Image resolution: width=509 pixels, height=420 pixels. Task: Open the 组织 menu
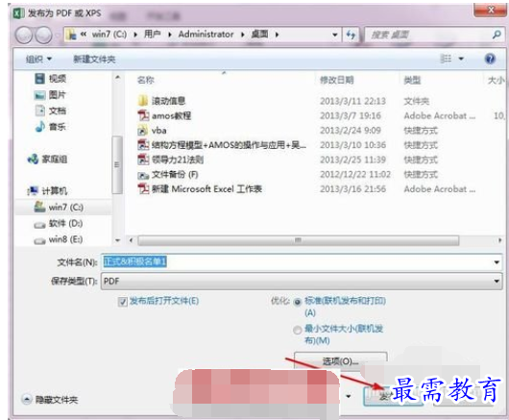38,60
